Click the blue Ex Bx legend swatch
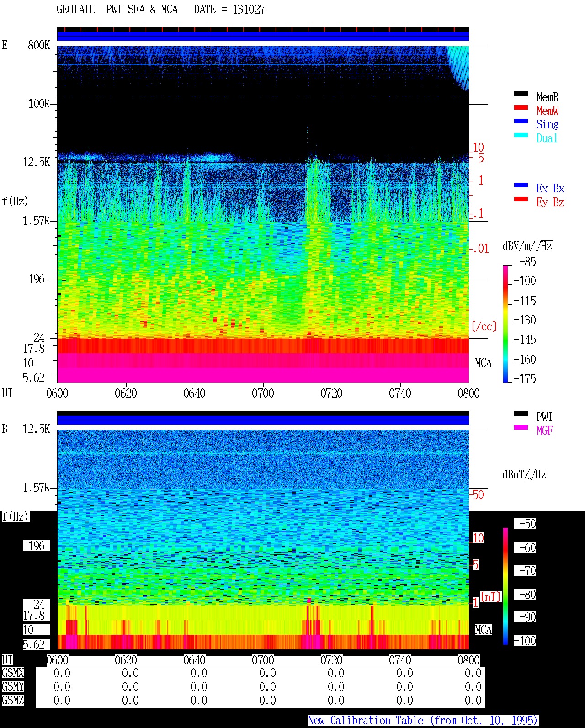The image size is (585, 728). (521, 186)
